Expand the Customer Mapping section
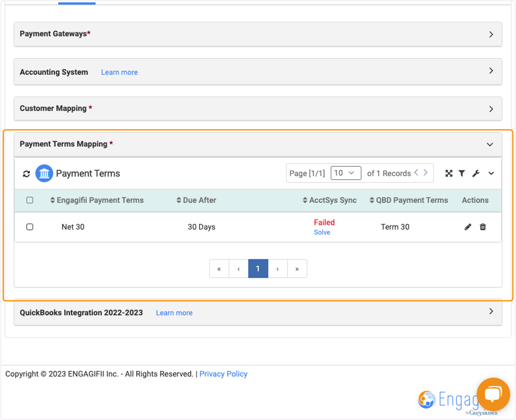 (x=491, y=109)
